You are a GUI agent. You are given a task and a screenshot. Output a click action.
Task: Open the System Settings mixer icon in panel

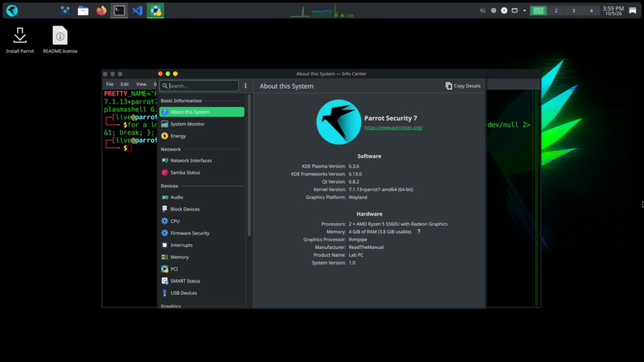[x=65, y=11]
